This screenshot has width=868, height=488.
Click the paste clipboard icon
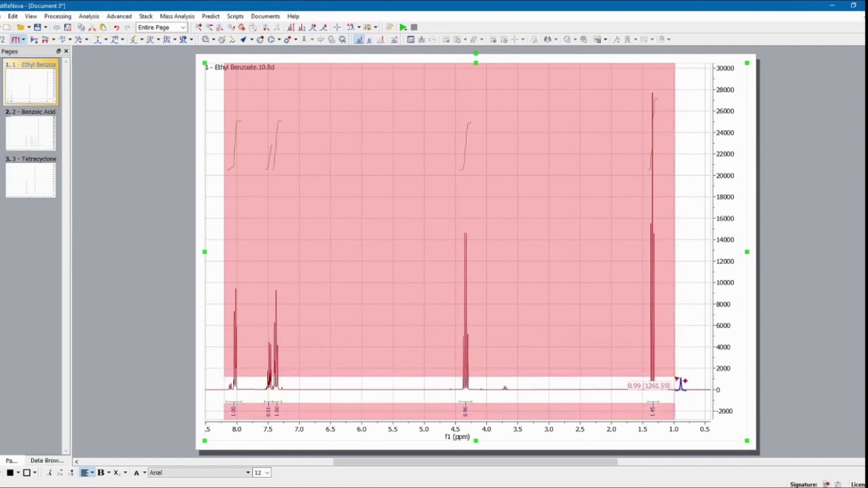pyautogui.click(x=102, y=27)
